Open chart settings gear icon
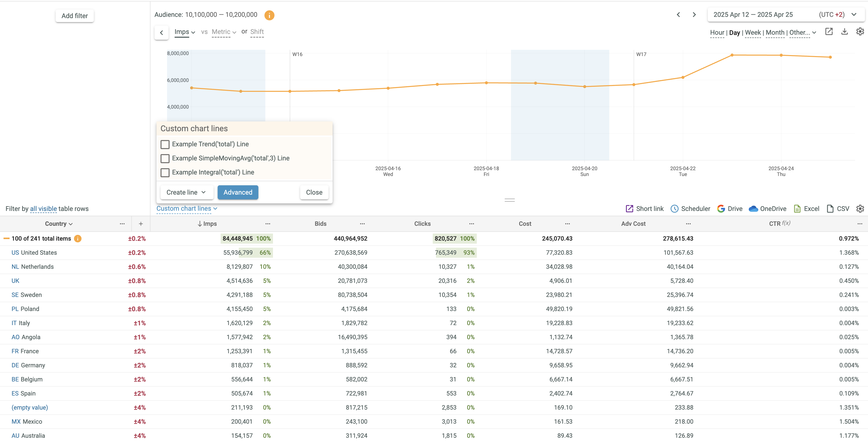This screenshot has width=868, height=441. click(x=860, y=32)
